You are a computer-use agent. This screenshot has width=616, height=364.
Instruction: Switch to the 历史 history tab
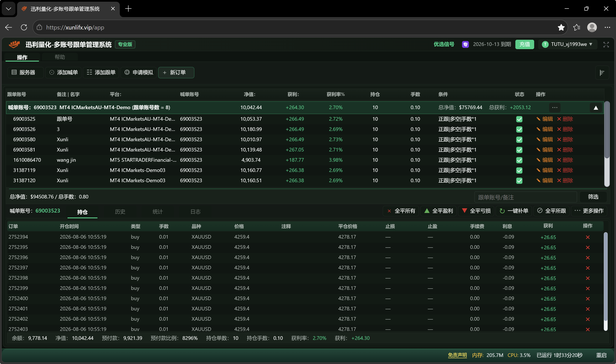click(x=120, y=212)
